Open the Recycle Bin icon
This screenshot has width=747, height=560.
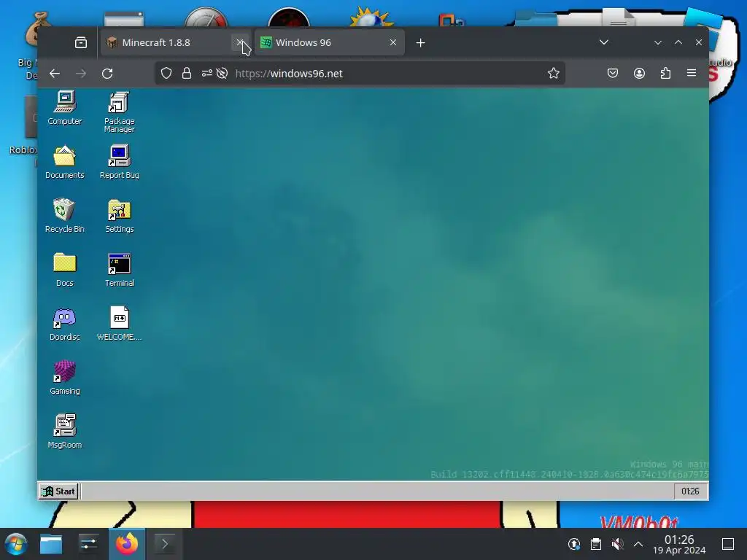click(x=65, y=216)
